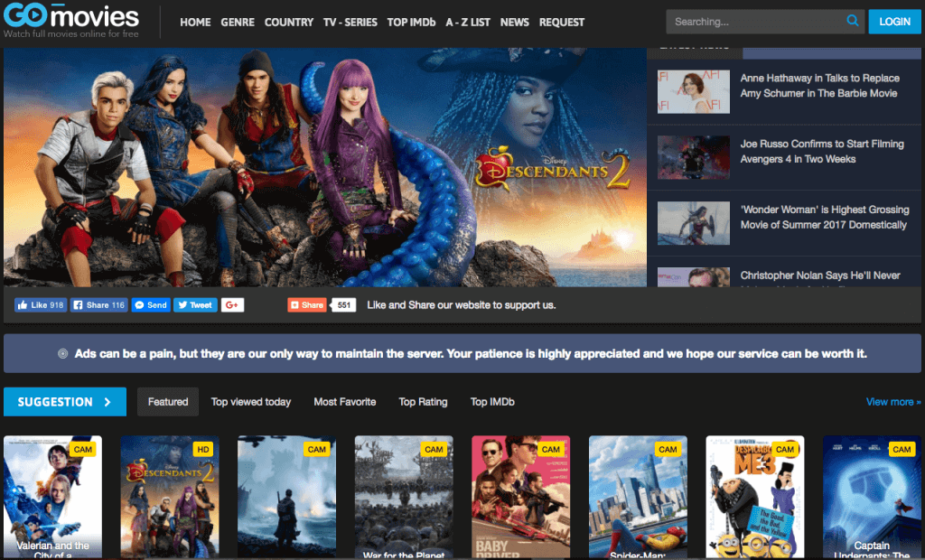Switch to Top Rating tab
This screenshot has width=925, height=560.
423,402
